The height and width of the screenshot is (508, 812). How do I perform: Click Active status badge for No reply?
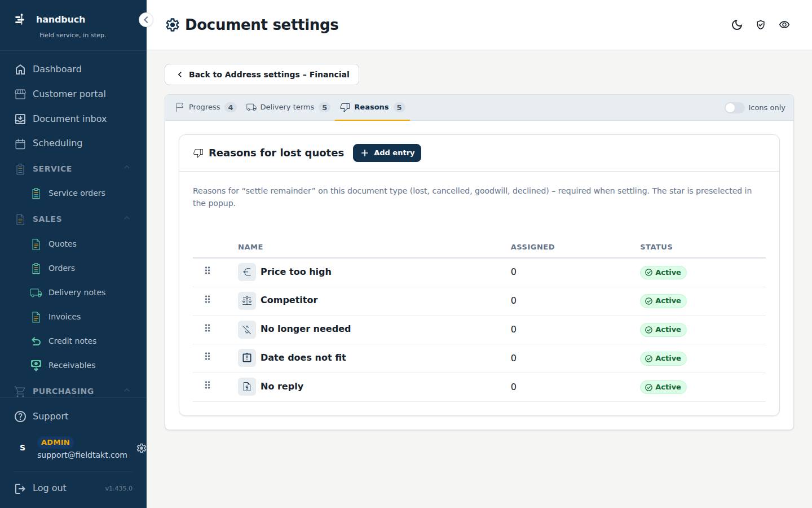[x=663, y=387]
